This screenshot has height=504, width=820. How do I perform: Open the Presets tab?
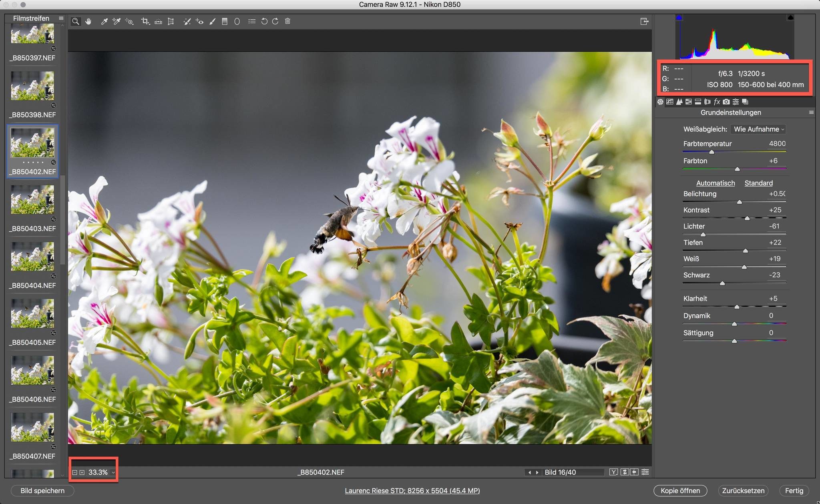(736, 102)
